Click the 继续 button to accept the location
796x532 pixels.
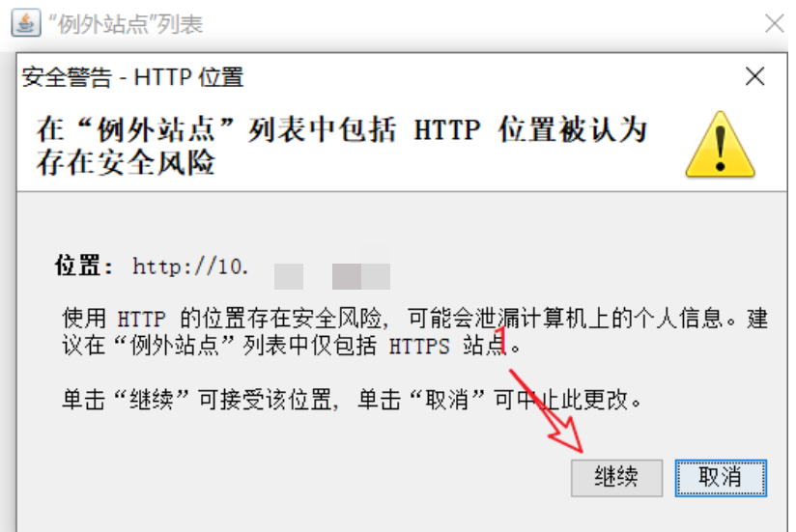coord(616,478)
